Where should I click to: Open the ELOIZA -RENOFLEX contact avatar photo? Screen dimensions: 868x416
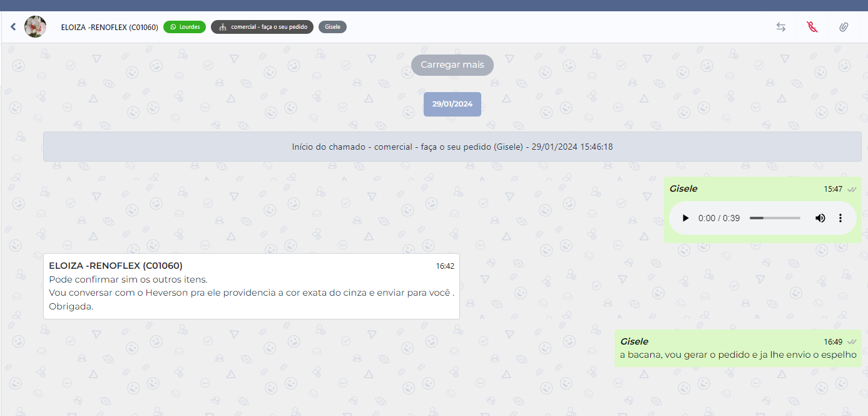(x=35, y=27)
